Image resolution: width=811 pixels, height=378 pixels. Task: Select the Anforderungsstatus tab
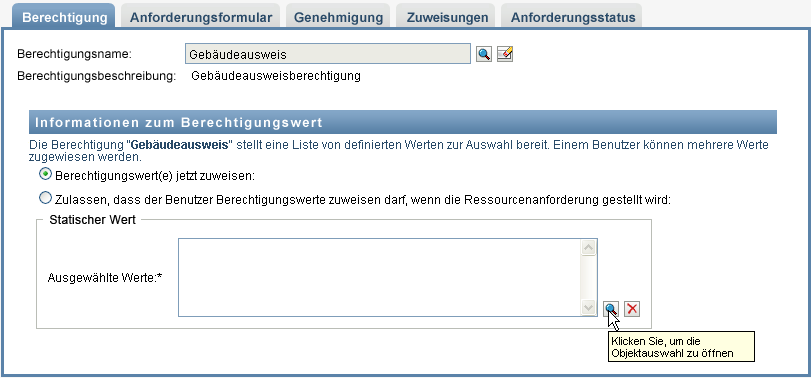pyautogui.click(x=573, y=17)
